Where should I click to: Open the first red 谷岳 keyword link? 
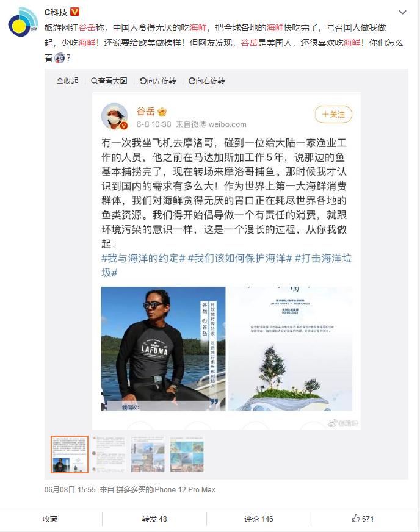[x=87, y=27]
